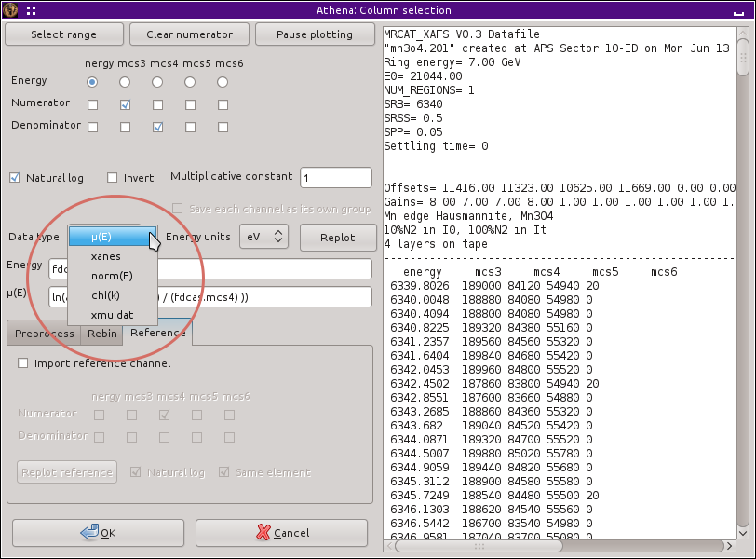Select mcs4 as the Energy column
The height and width of the screenshot is (559, 756).
157,82
